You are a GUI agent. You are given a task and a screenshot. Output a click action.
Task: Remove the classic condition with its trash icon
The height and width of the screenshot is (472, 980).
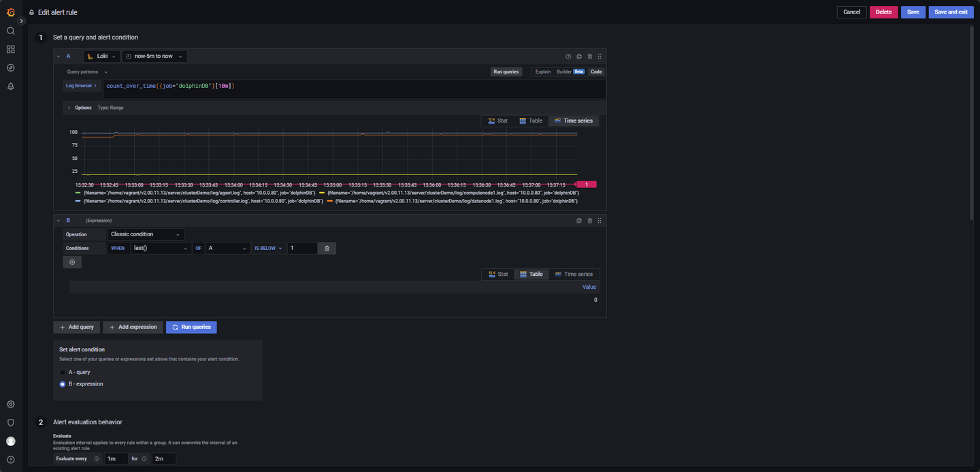(327, 249)
